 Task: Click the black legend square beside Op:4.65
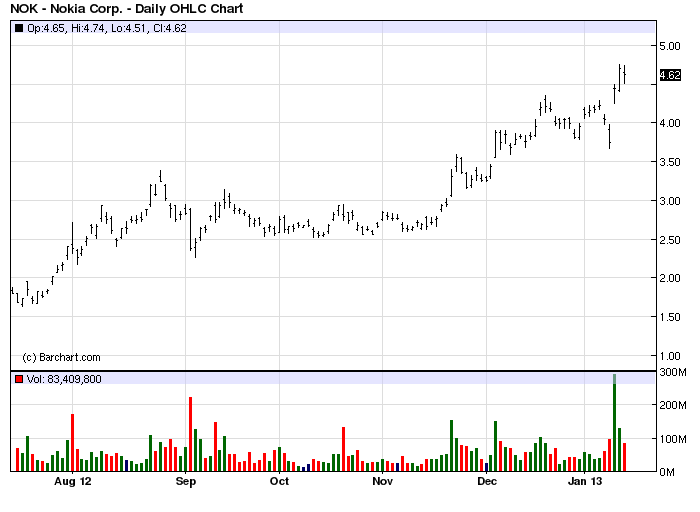tap(19, 28)
